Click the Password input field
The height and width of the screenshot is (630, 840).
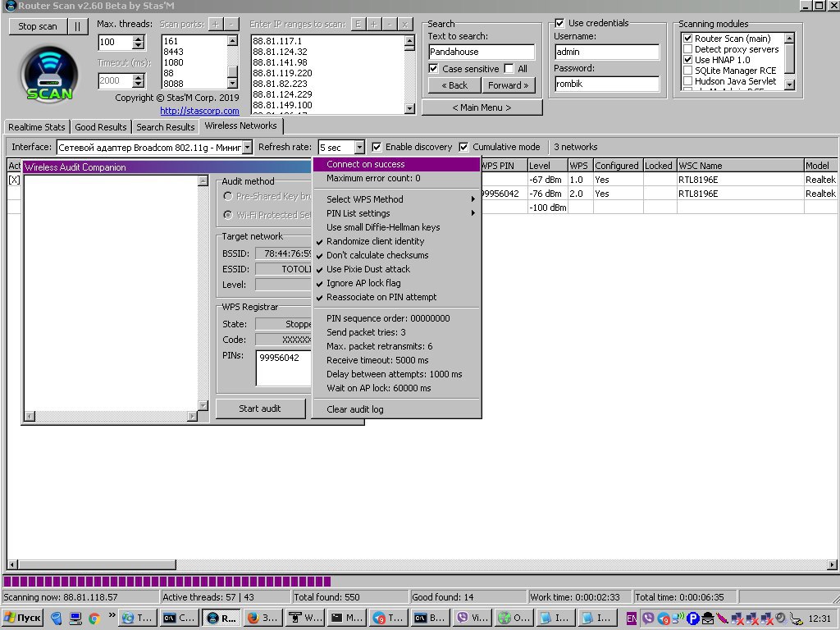[x=606, y=84]
